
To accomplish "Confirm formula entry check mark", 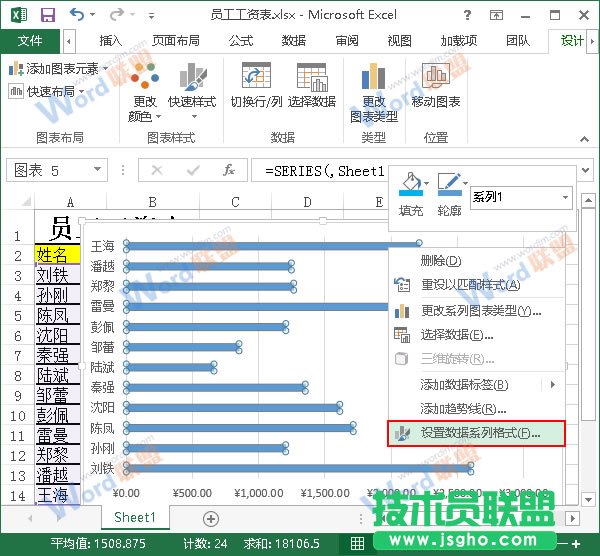I will (x=193, y=170).
